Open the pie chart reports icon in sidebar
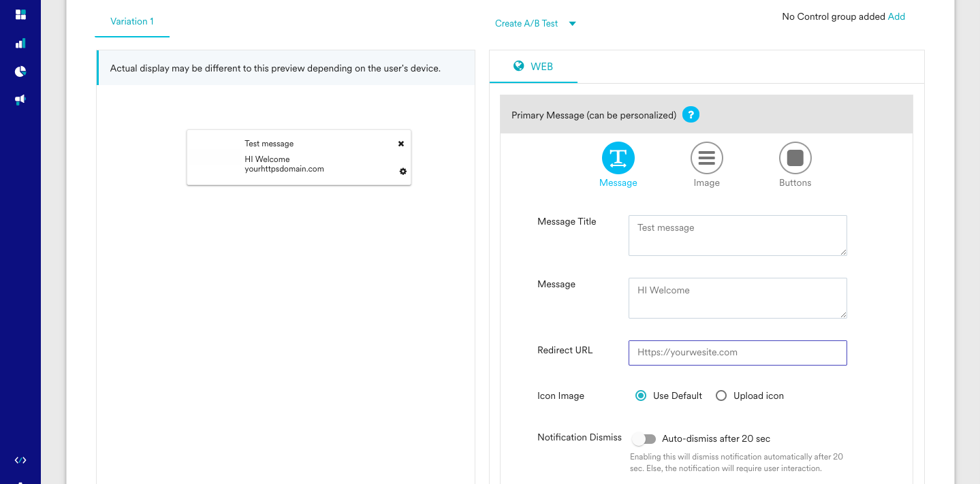Screen dimensions: 980x484 click(x=20, y=71)
